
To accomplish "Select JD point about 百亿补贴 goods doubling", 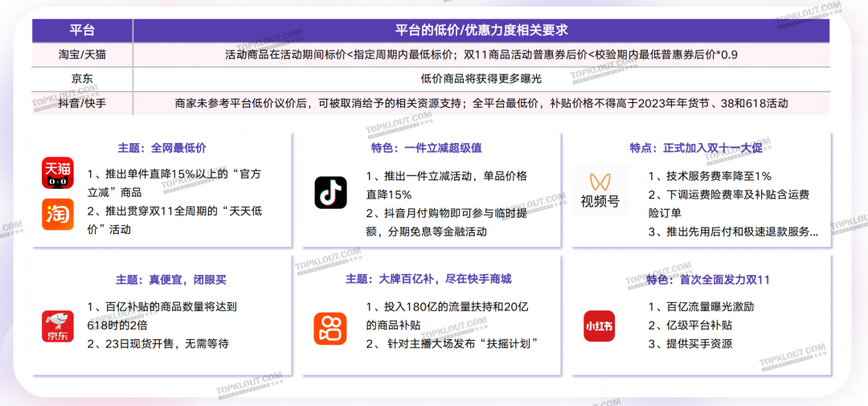I will (x=162, y=316).
